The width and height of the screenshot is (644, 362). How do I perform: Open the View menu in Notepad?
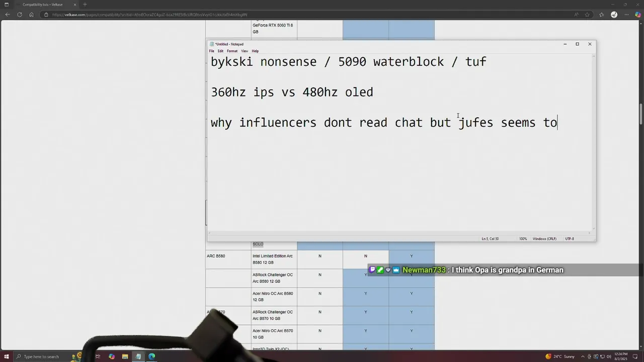(x=245, y=51)
